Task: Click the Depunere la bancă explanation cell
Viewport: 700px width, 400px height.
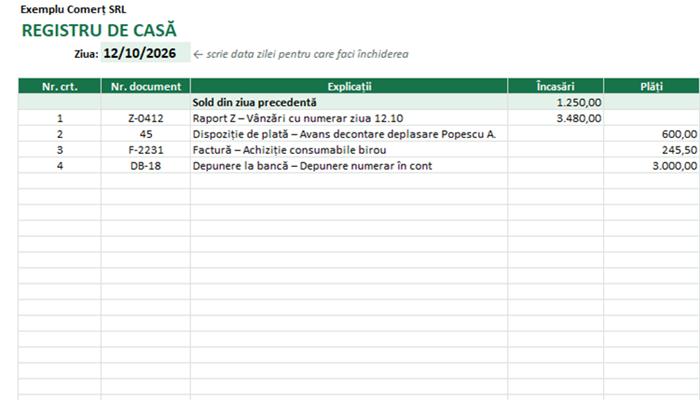Action: [x=349, y=166]
